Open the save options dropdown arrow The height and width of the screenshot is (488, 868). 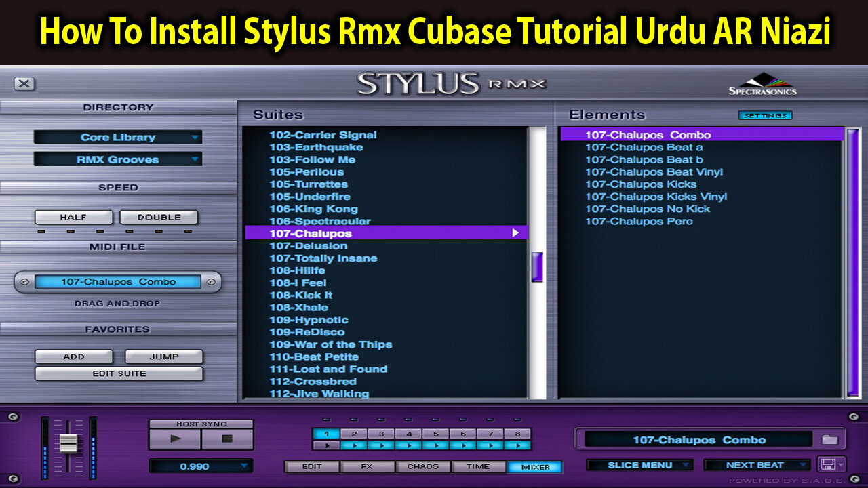[x=842, y=464]
